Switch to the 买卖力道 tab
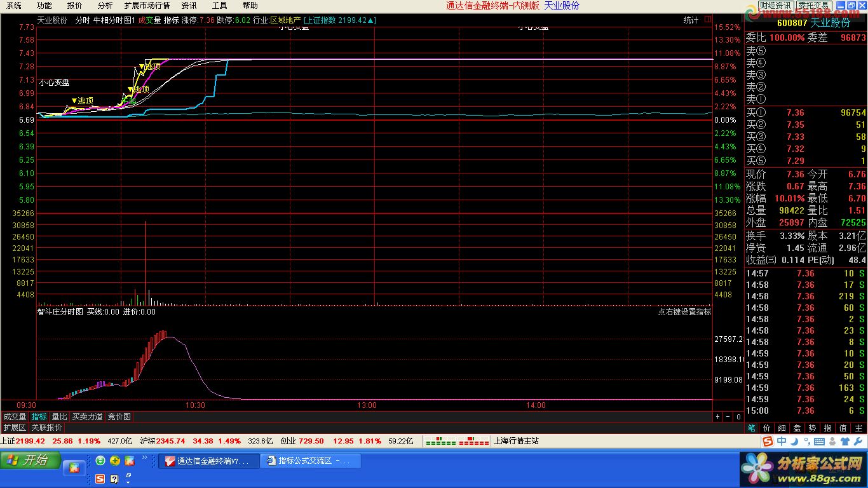Viewport: 868px width, 488px height. click(x=87, y=417)
